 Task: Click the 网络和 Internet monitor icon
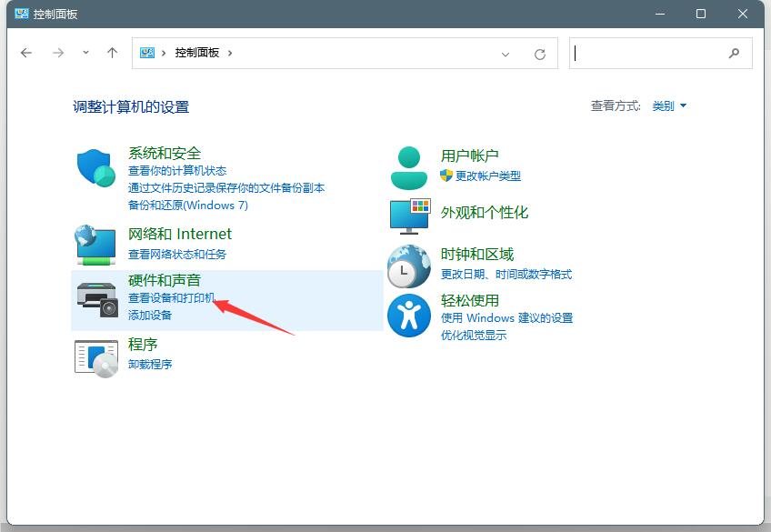click(x=95, y=245)
